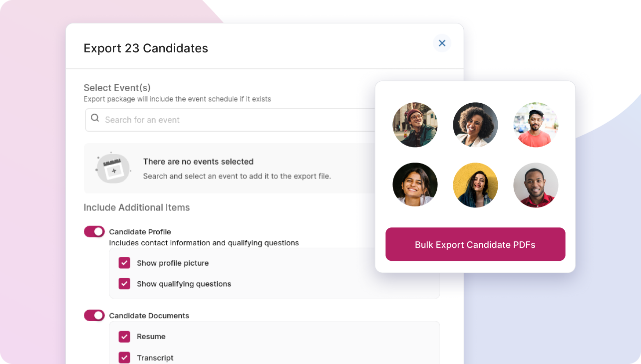This screenshot has height=364, width=641.
Task: Uncheck the Transcript checkbox
Action: pos(124,358)
